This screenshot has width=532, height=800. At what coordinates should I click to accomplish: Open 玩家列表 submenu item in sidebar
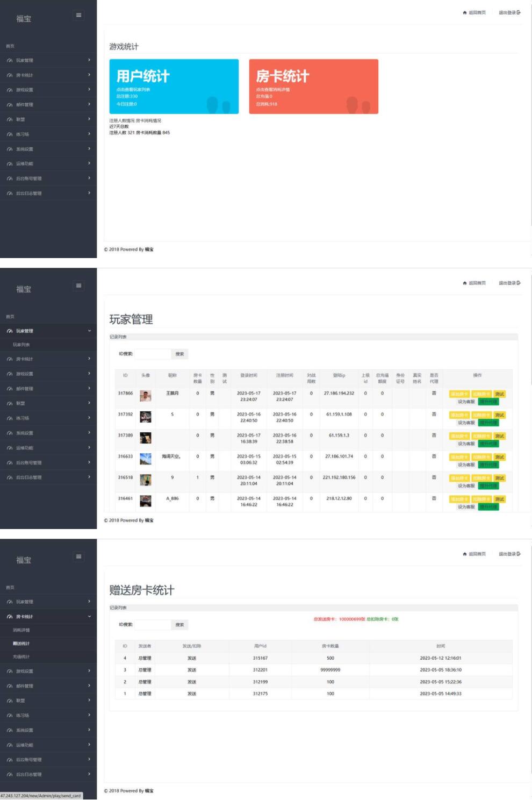tap(21, 345)
